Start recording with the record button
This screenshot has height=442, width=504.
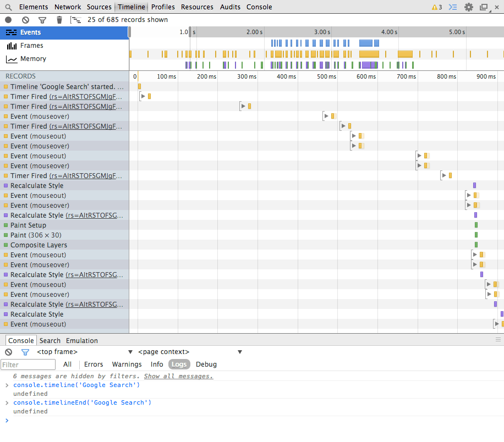coord(8,19)
